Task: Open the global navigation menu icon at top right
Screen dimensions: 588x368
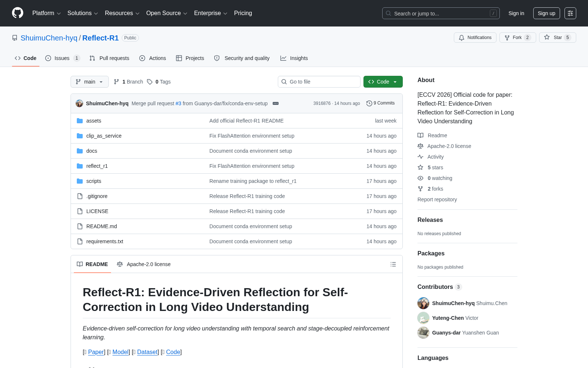Action: 570,13
